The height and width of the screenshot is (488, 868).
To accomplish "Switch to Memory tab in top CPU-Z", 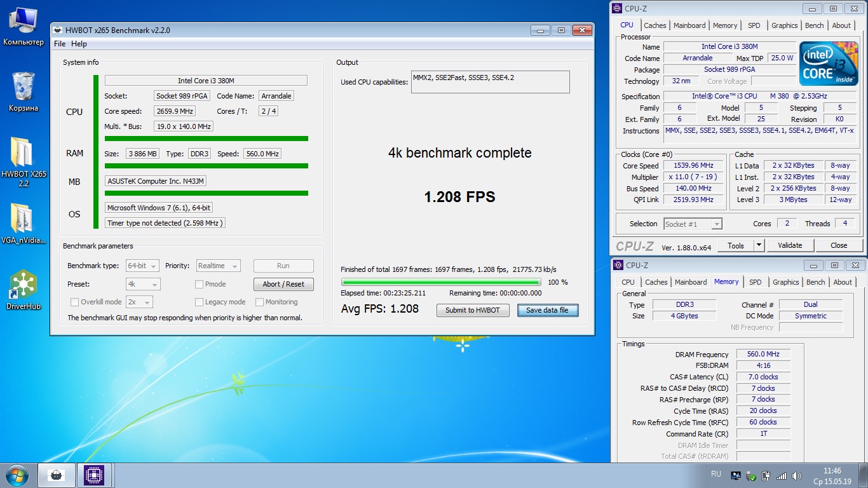I will coord(725,25).
